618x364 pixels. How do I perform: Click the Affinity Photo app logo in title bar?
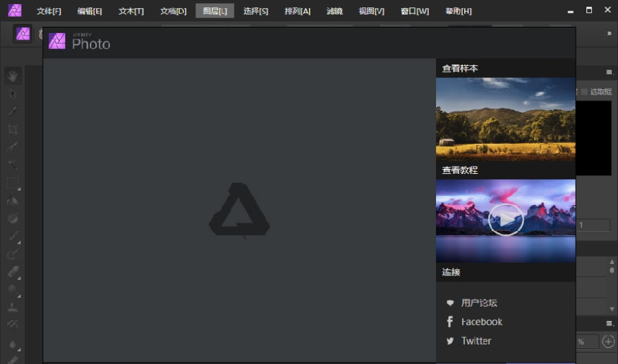(x=15, y=10)
